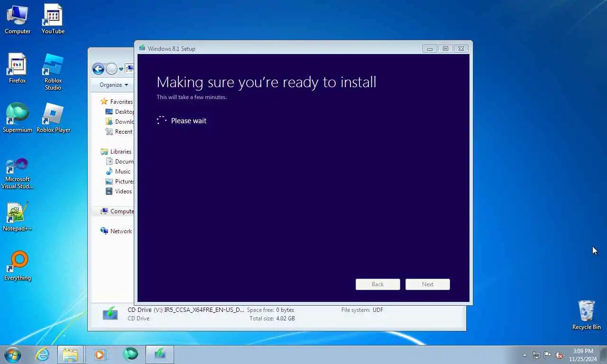Image resolution: width=607 pixels, height=364 pixels.
Task: Click the disabled Back button in Setup
Action: [378, 284]
